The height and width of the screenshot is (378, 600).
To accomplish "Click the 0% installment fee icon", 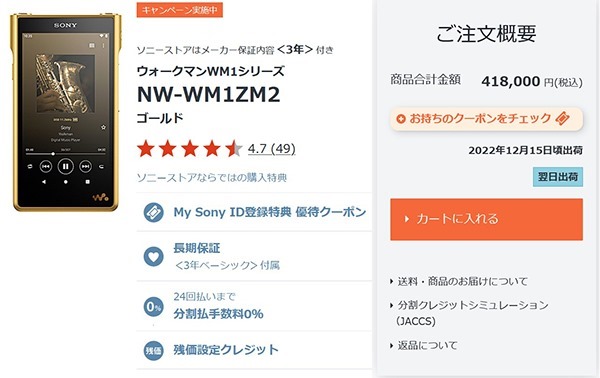I will [153, 307].
